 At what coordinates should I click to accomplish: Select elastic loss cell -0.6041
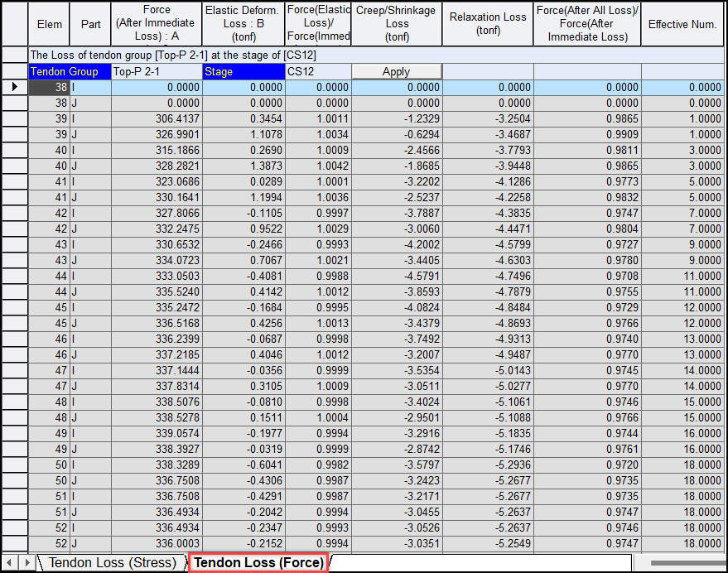(x=243, y=465)
